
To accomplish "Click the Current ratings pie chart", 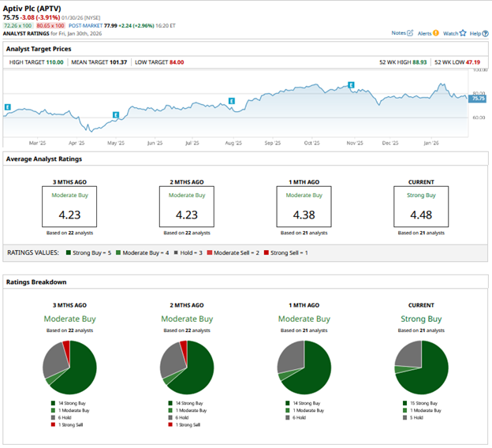I will tap(420, 368).
